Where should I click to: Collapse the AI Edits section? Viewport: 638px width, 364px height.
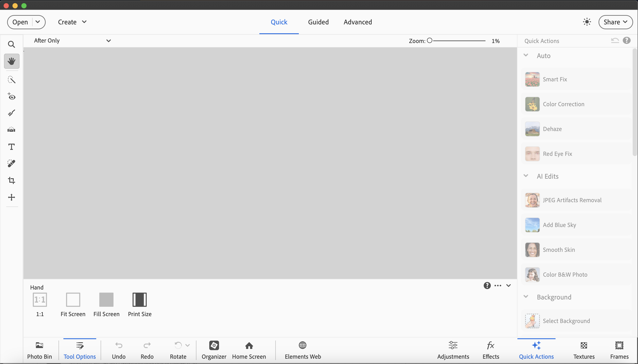pyautogui.click(x=527, y=176)
